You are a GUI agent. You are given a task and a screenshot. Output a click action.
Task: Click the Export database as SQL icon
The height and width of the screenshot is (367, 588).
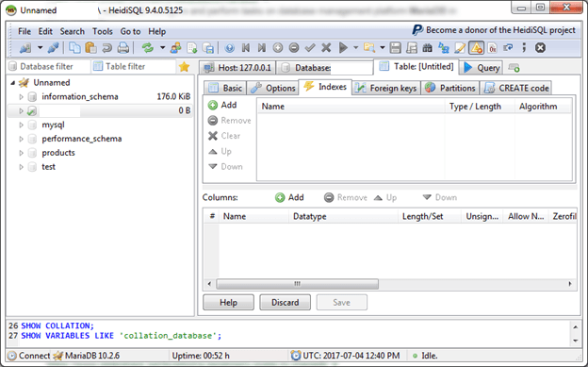[192, 48]
